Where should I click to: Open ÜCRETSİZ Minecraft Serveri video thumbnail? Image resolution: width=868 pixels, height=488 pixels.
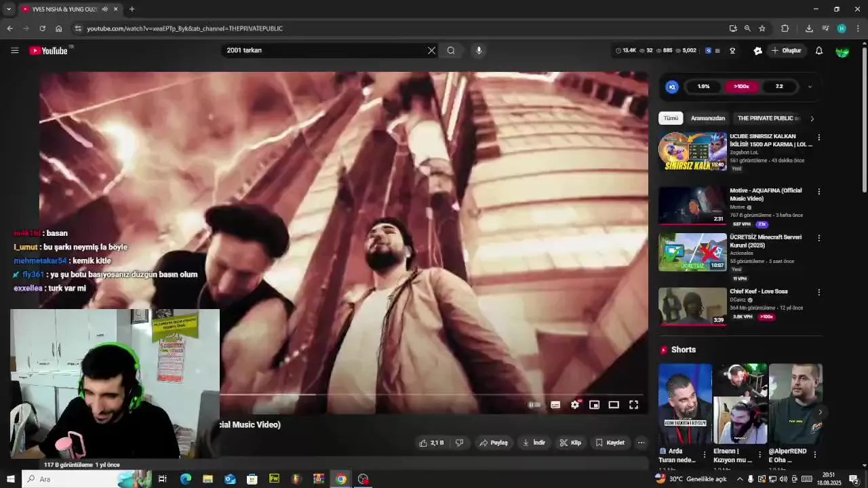coord(692,252)
